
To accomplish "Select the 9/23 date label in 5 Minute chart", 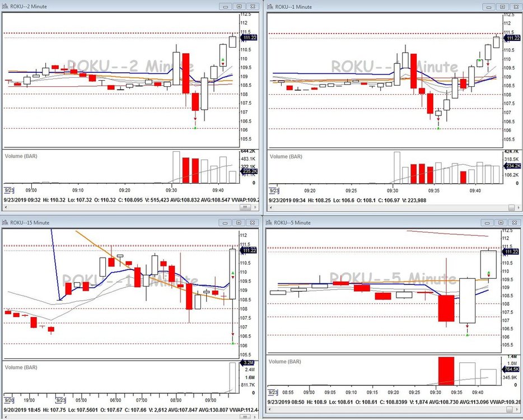I will (274, 392).
